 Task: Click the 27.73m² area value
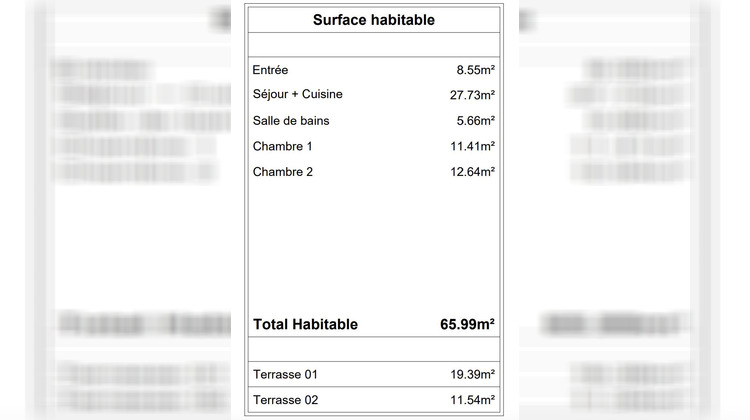tap(472, 95)
